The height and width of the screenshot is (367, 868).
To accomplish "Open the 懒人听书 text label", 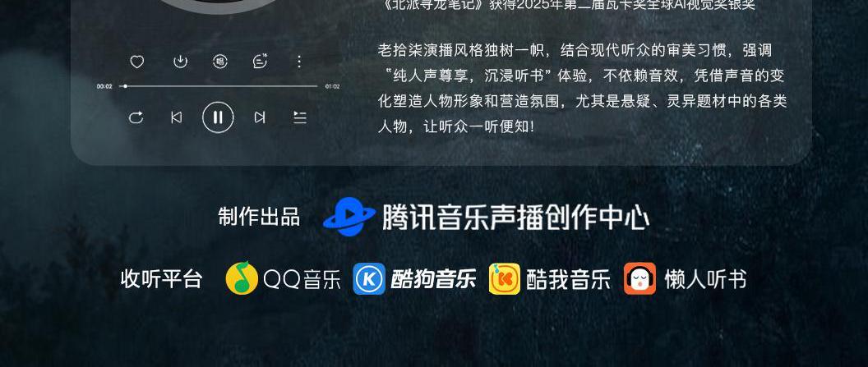I will pyautogui.click(x=705, y=279).
